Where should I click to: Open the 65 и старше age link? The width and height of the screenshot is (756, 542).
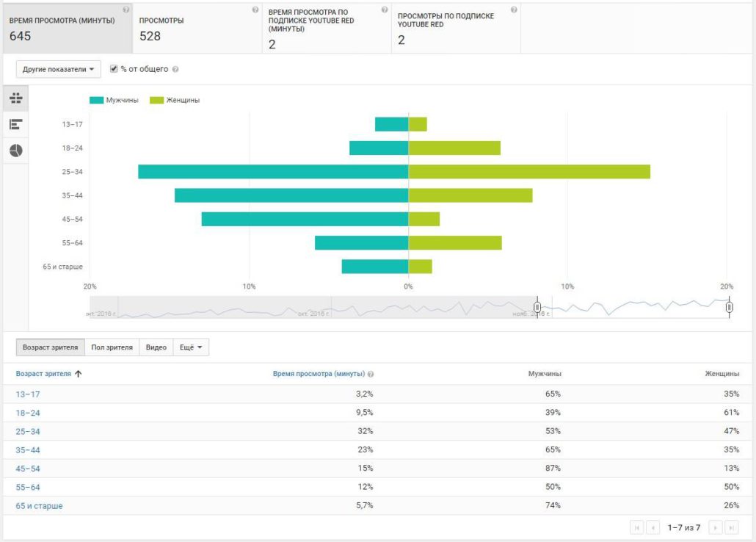[x=39, y=506]
